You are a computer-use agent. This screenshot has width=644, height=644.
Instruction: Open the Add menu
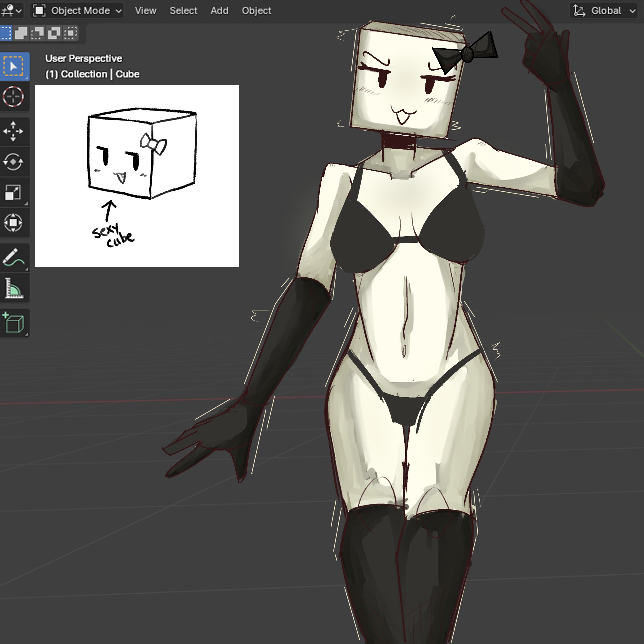tap(219, 11)
